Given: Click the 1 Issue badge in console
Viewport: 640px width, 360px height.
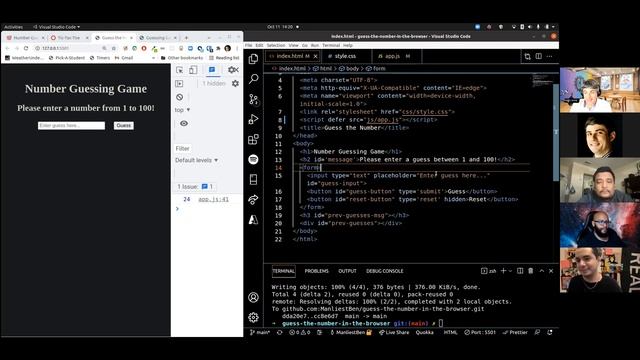Looking at the screenshot, I should pyautogui.click(x=196, y=187).
